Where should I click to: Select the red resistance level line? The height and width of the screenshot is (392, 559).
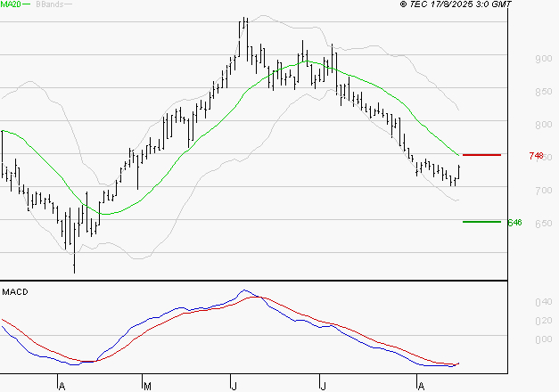(481, 155)
